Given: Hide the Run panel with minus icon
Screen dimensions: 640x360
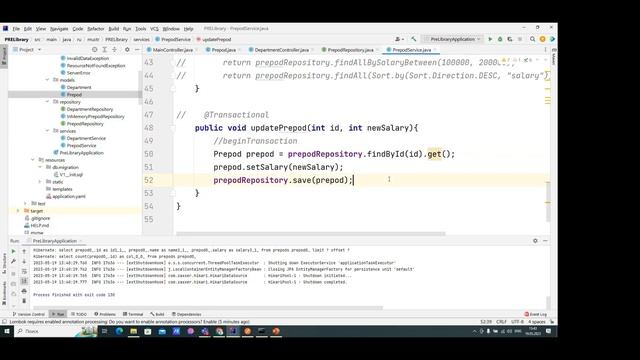Looking at the screenshot, I should [545, 241].
